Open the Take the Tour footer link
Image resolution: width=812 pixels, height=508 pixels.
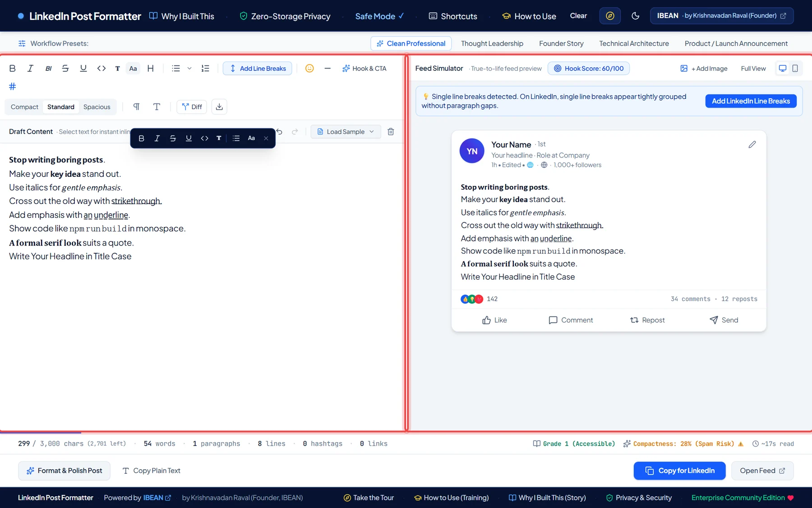369,498
